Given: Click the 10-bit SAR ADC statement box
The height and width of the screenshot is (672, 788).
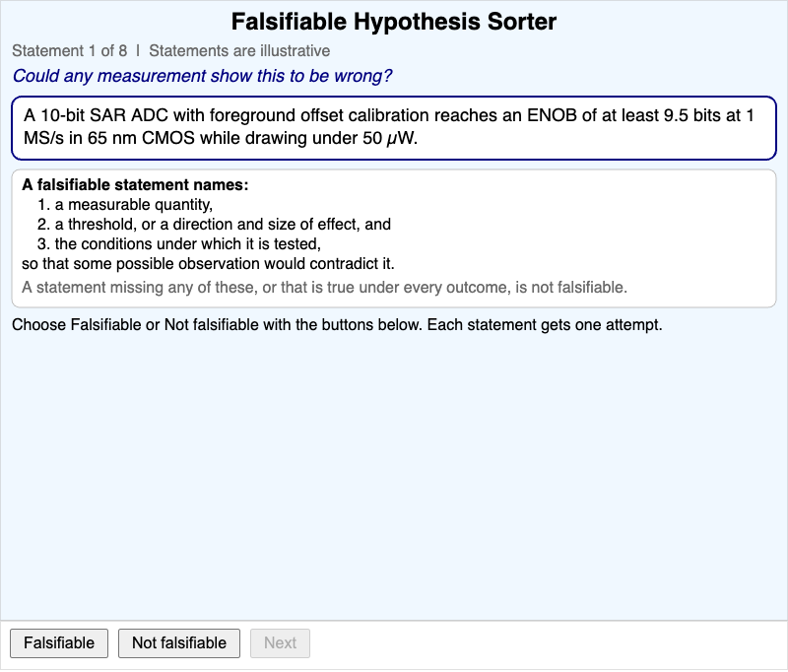Looking at the screenshot, I should 394,128.
